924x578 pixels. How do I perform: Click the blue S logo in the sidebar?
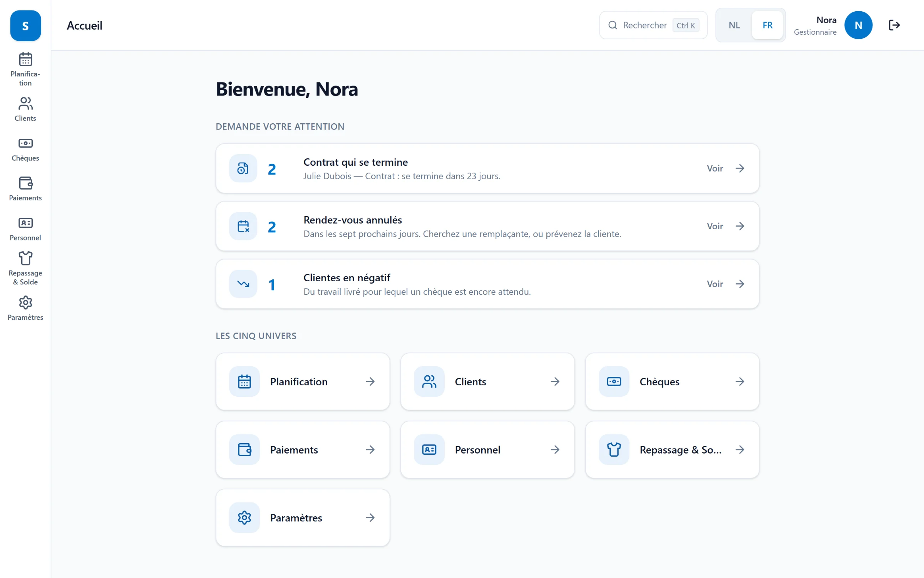click(x=25, y=25)
